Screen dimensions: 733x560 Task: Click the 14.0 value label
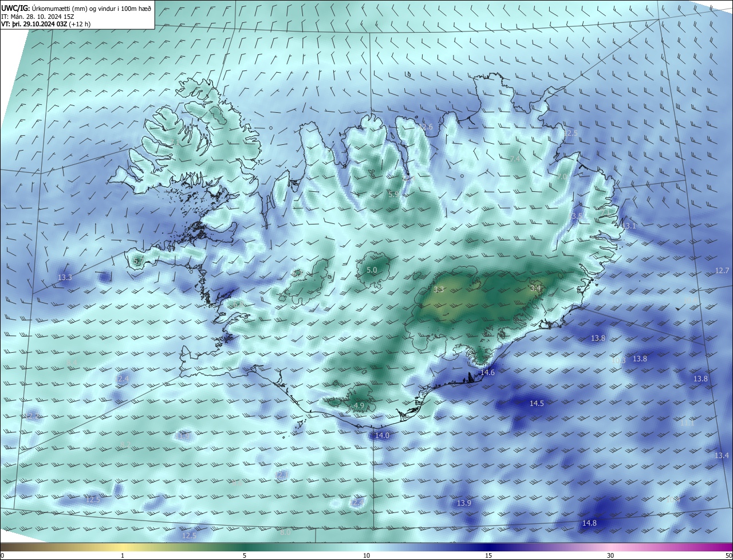coord(382,435)
